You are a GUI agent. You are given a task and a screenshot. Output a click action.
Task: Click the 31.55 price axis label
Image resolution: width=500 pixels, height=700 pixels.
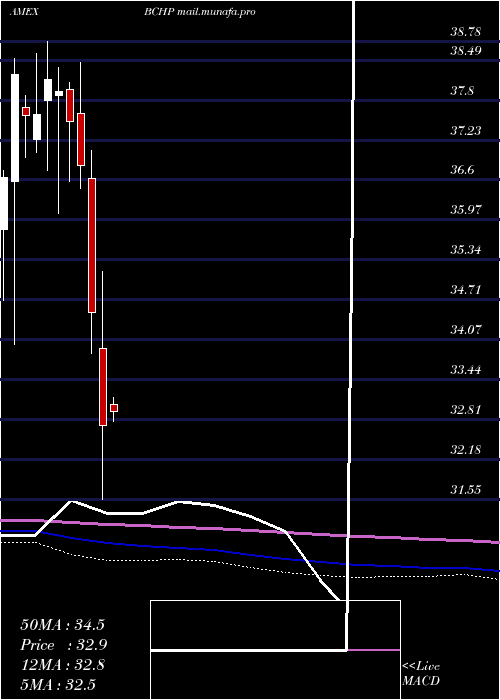pyautogui.click(x=465, y=490)
